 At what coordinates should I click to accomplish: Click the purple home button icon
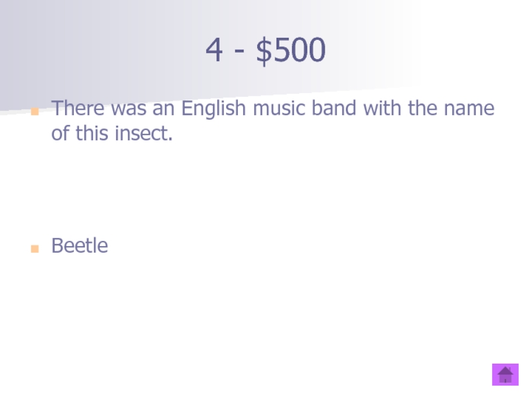click(505, 374)
